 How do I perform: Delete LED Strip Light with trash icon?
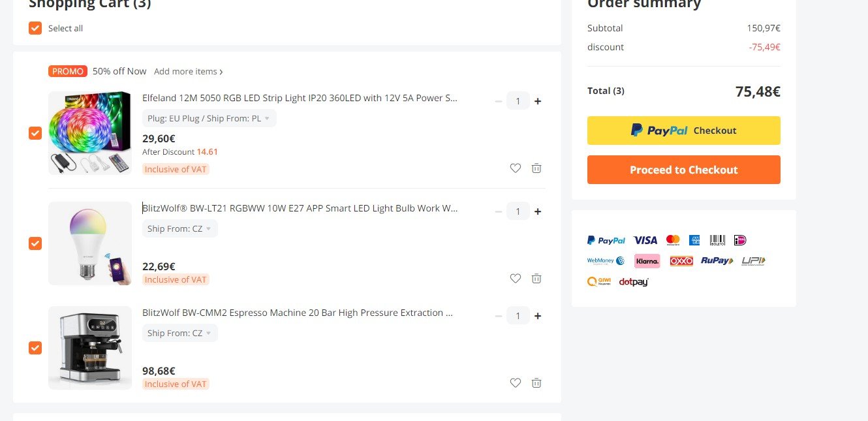coord(536,168)
